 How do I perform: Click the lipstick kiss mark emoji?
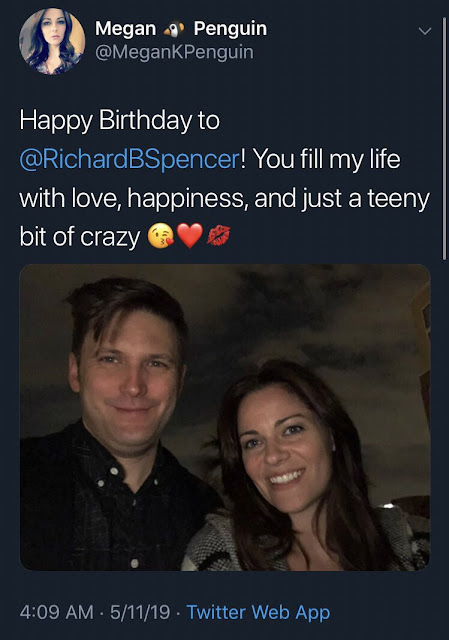point(219,236)
